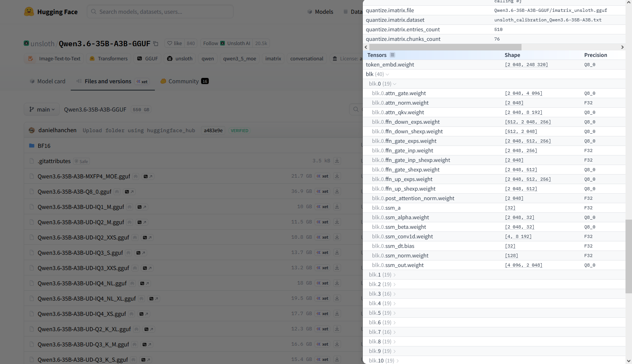The width and height of the screenshot is (632, 364).
Task: Click the unsloth organization avatar icon
Action: point(26,44)
